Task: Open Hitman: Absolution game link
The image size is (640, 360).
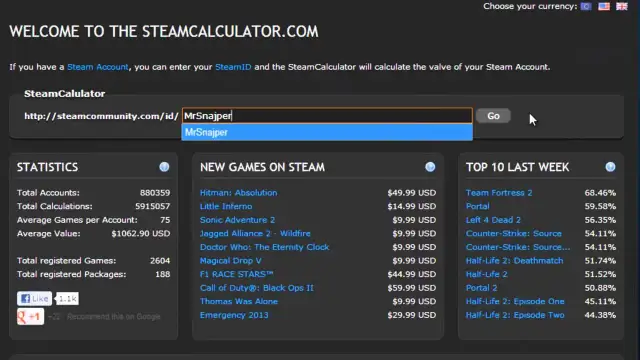Action: click(238, 193)
